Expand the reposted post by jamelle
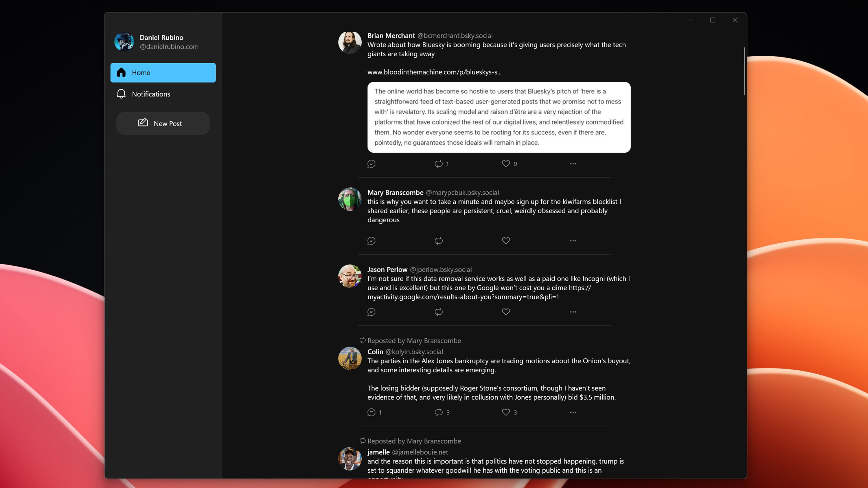Screen dimensions: 868x488 (485, 465)
